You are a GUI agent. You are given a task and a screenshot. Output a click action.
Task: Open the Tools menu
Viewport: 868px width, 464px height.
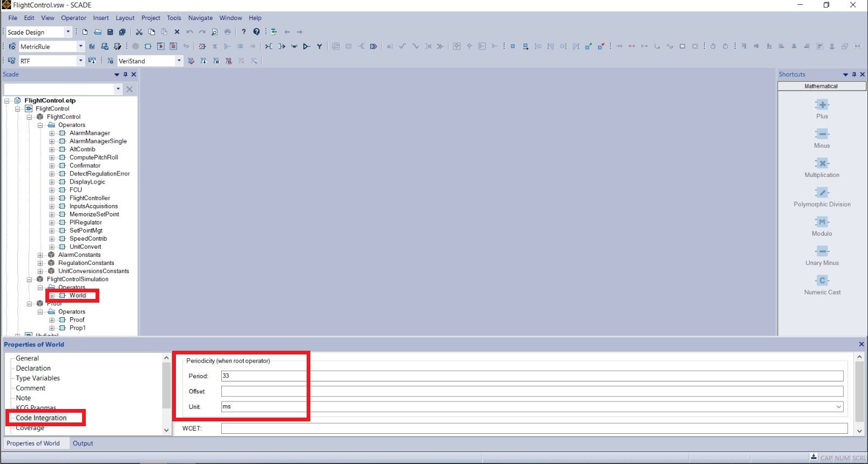tap(174, 18)
